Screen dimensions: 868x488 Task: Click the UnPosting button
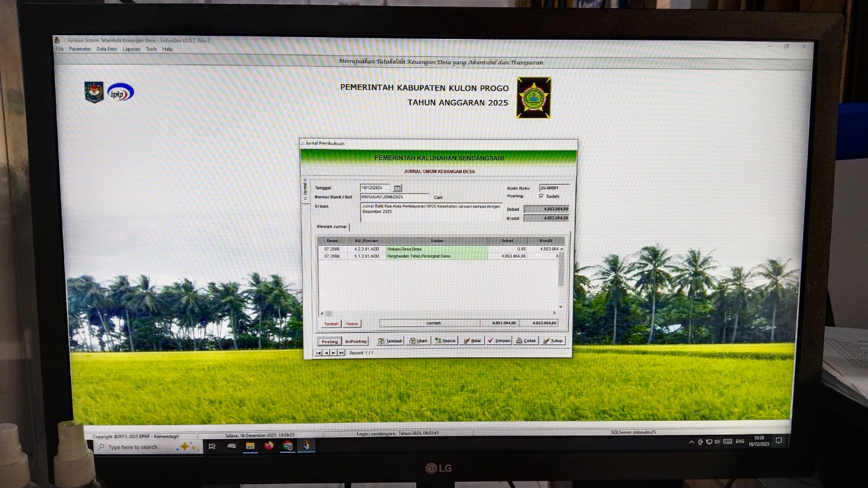pos(356,342)
